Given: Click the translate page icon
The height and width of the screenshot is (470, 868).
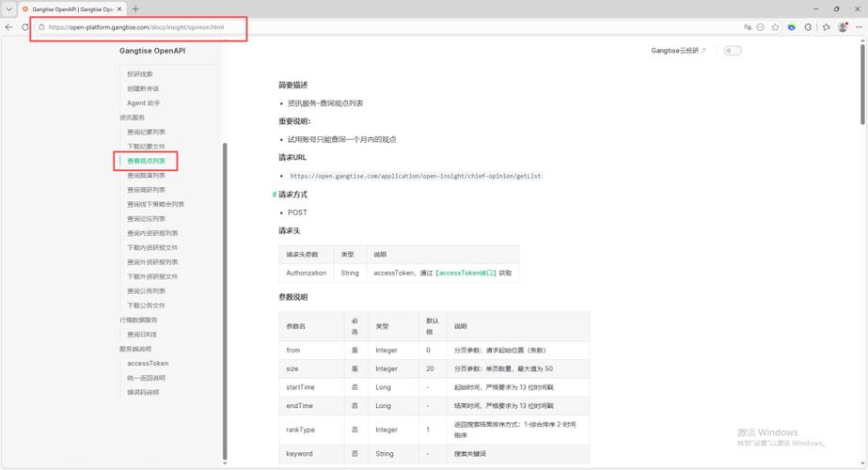Looking at the screenshot, I should click(x=748, y=27).
